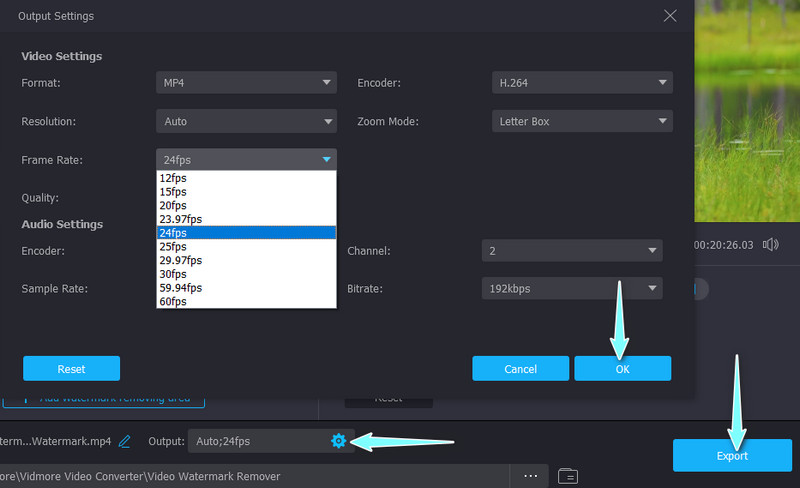Close the Output Settings dialog
This screenshot has width=800, height=488.
pos(669,16)
